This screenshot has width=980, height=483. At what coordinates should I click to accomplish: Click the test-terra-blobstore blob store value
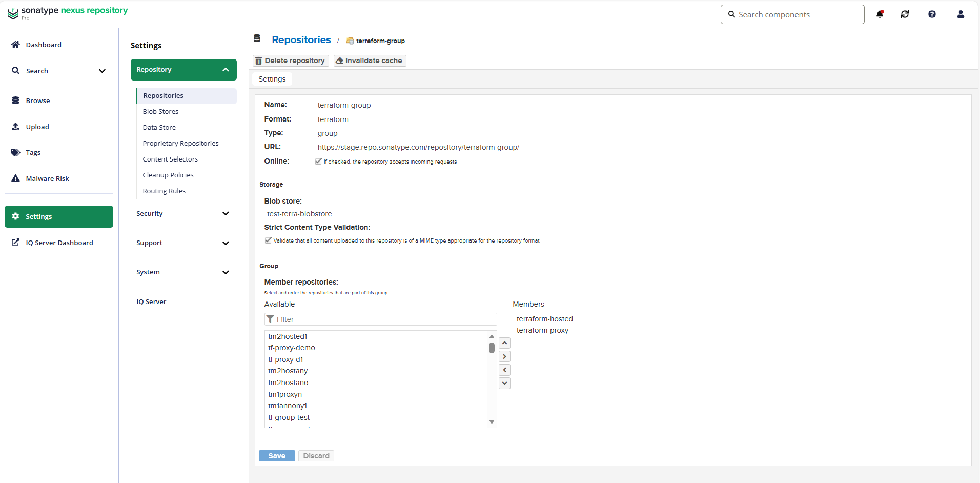(299, 214)
